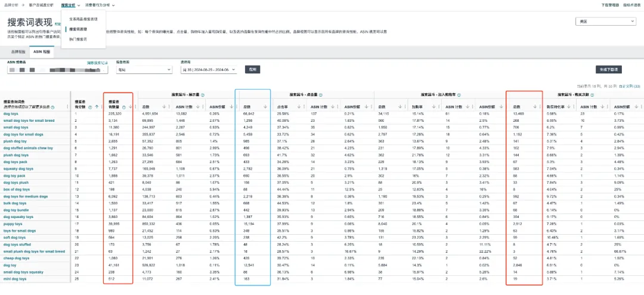Viewport: 644px width, 295px height.
Task: Open help icon in 搜索查询词条 header
Action: click(52, 106)
